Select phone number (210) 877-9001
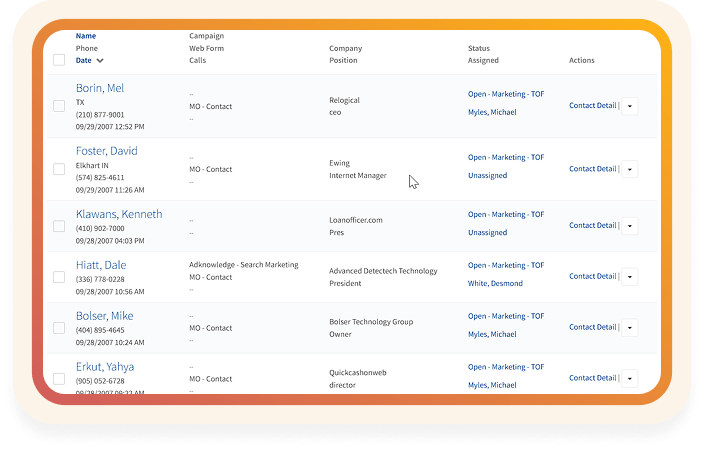This screenshot has height=450, width=704. (100, 115)
